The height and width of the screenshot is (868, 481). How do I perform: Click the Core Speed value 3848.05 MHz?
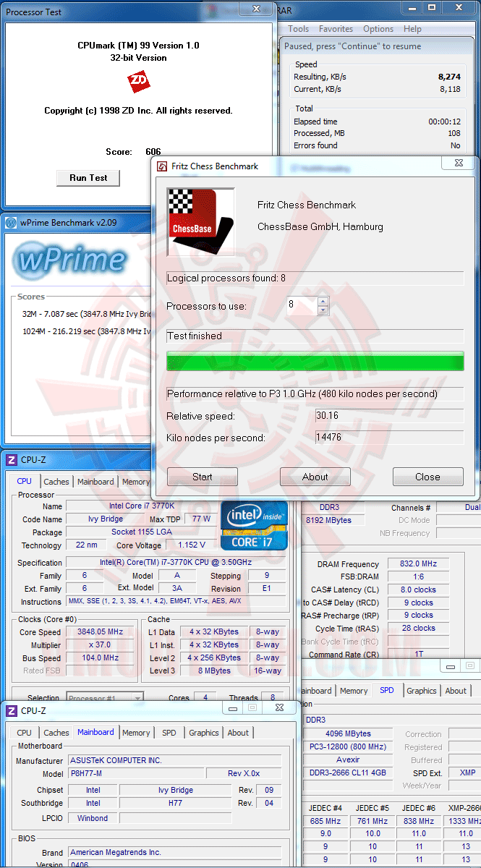(100, 631)
